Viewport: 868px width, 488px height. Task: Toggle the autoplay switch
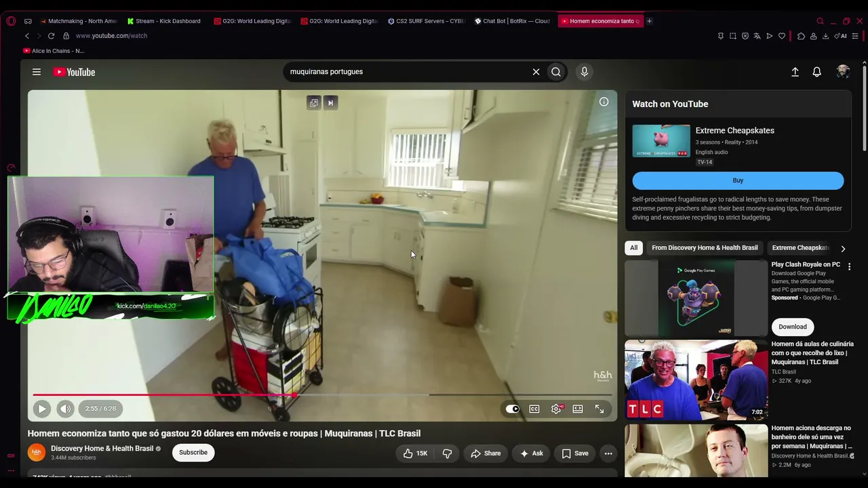click(x=513, y=409)
